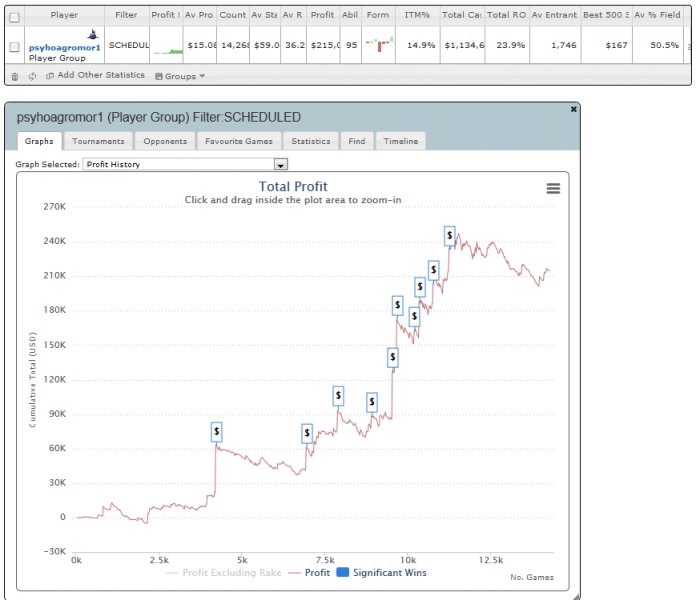Click the Form bar chart in the row
The width and height of the screenshot is (700, 600).
pos(379,45)
